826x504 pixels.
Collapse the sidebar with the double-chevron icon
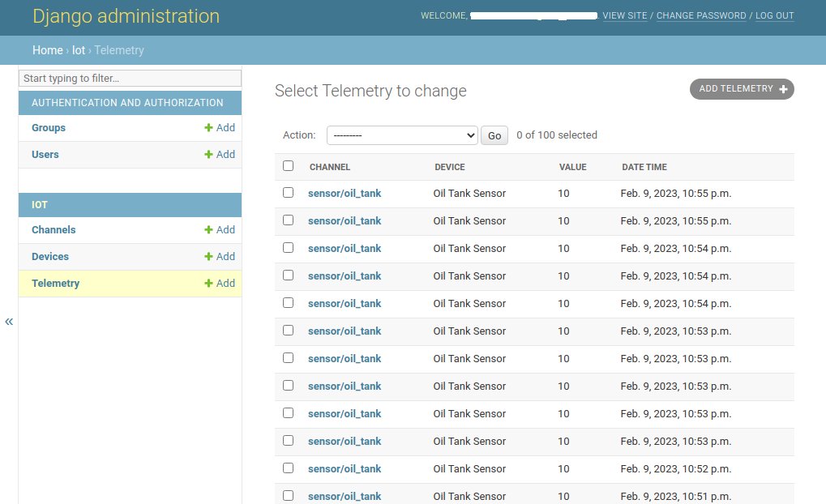(x=9, y=321)
